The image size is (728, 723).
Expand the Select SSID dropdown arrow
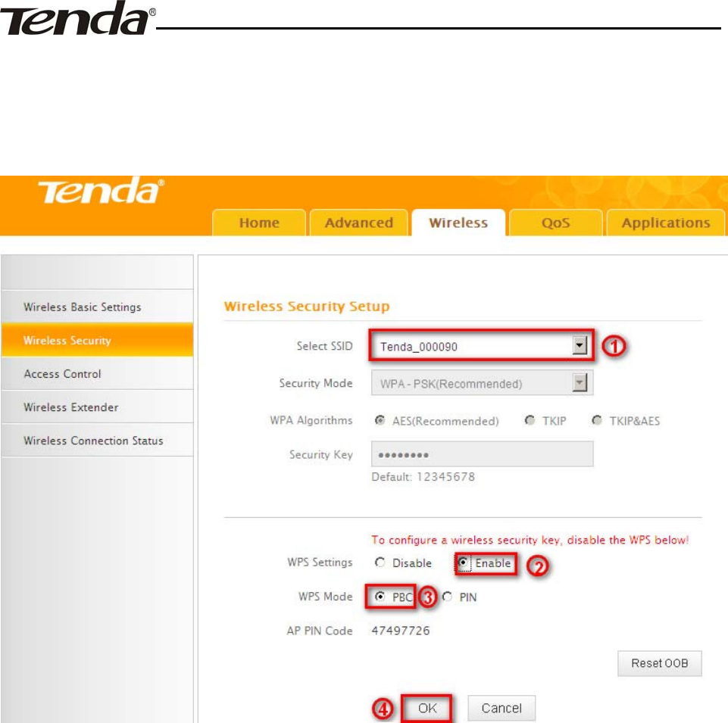(x=580, y=345)
